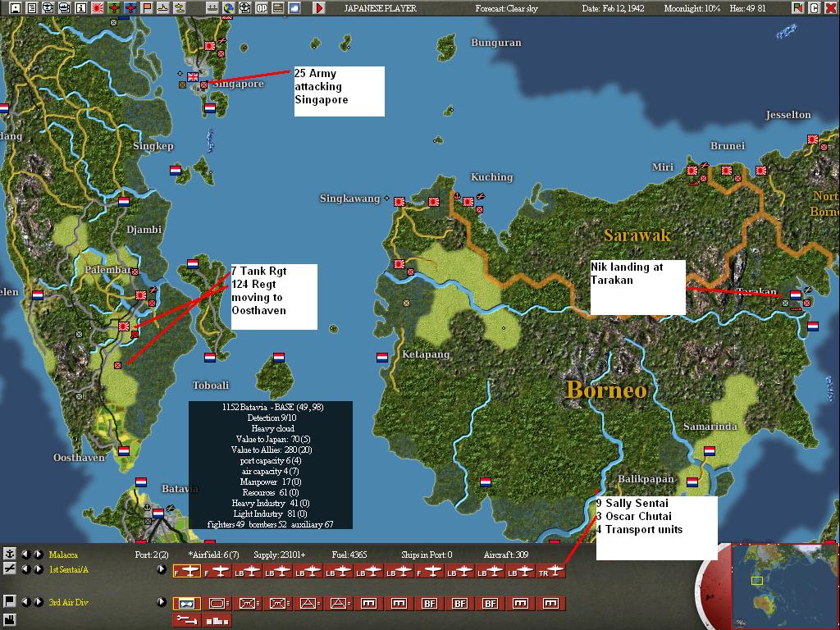Click the Dutch flag at Samarinda
This screenshot has height=630, width=840.
point(710,450)
